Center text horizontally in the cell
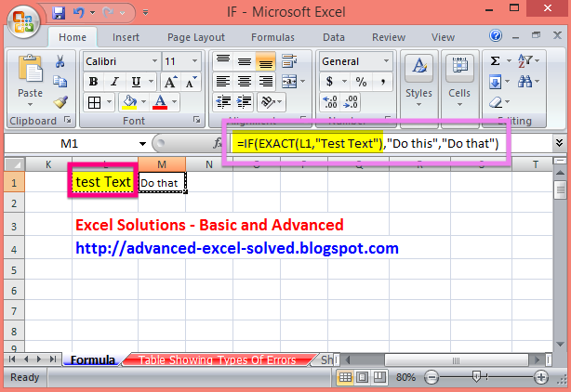 pyautogui.click(x=245, y=82)
